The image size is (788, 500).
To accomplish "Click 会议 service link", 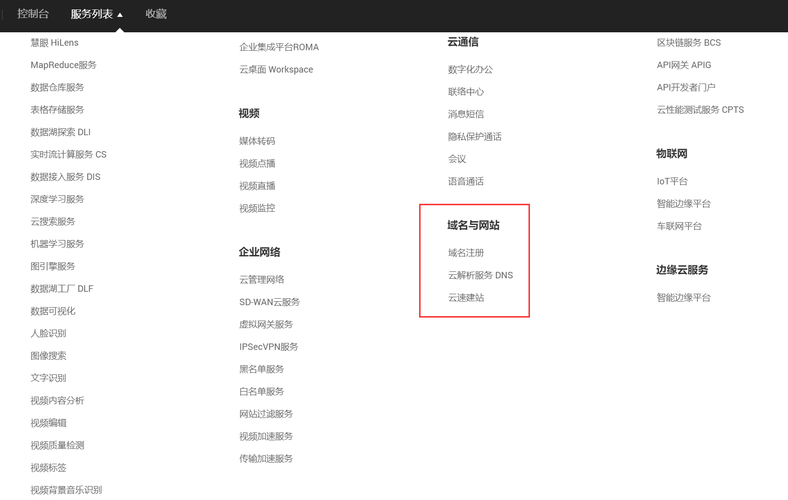I will tap(457, 159).
